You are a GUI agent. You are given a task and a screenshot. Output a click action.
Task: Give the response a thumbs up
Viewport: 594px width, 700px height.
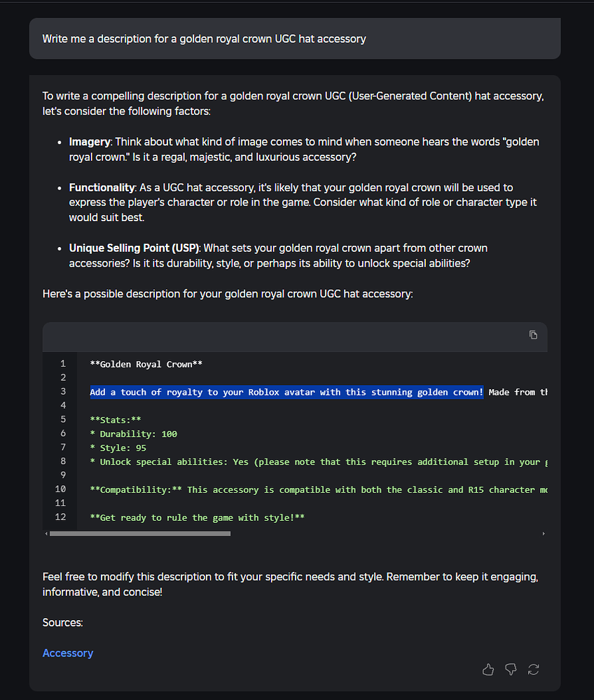click(x=488, y=669)
